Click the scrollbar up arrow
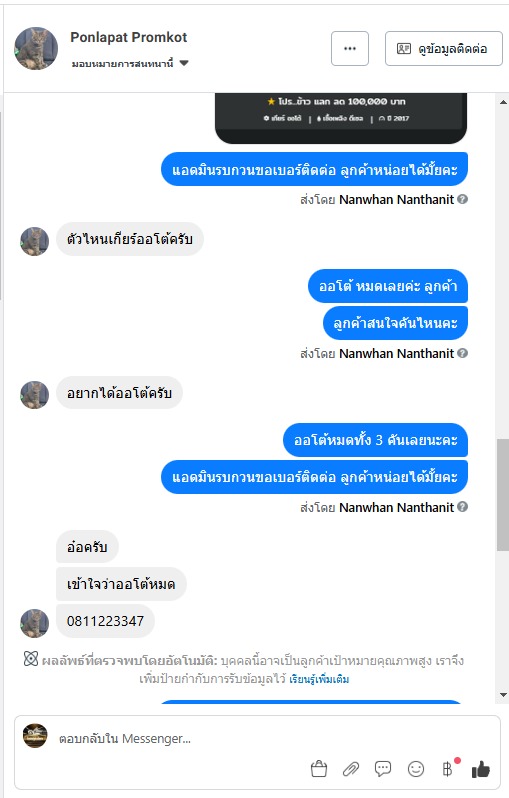 click(x=503, y=102)
